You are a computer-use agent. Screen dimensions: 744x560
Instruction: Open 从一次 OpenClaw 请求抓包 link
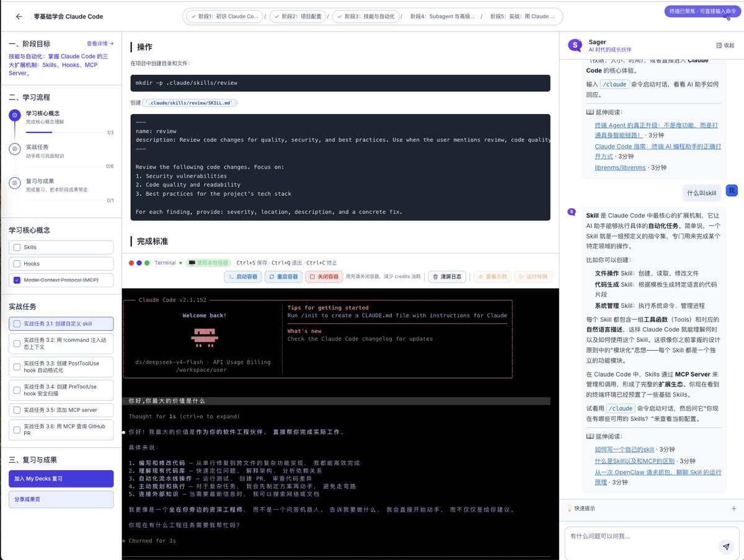658,477
